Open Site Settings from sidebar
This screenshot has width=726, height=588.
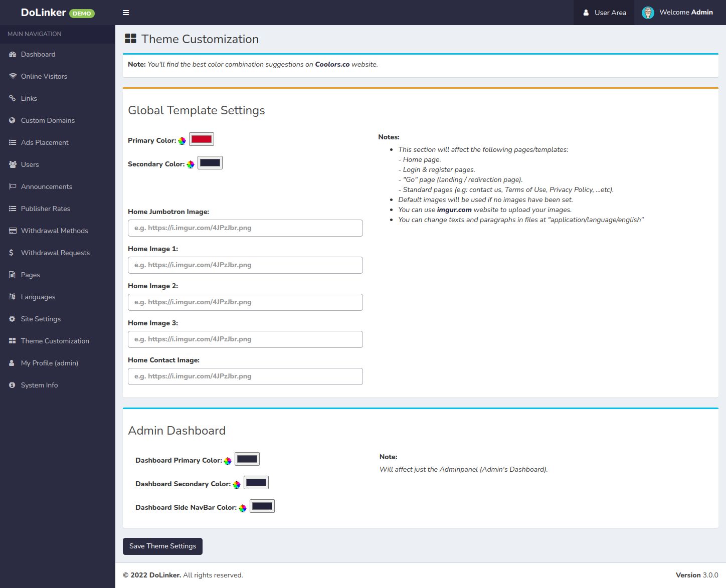click(x=58, y=319)
